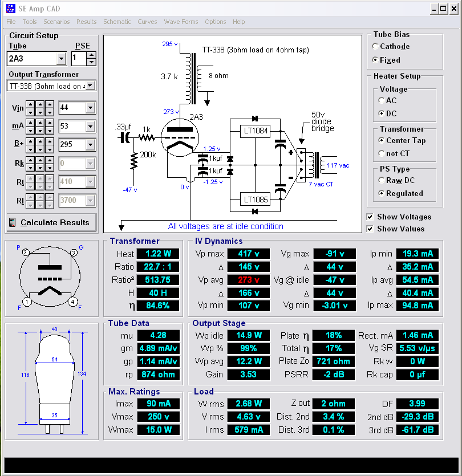
Task: Click the mu value 4.28
Action: click(x=158, y=335)
